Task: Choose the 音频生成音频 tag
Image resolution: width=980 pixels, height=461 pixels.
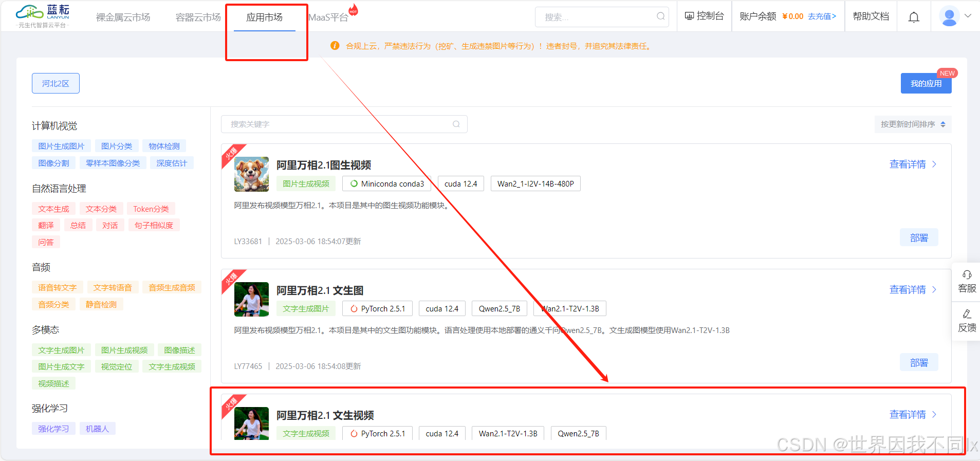Action: [172, 288]
